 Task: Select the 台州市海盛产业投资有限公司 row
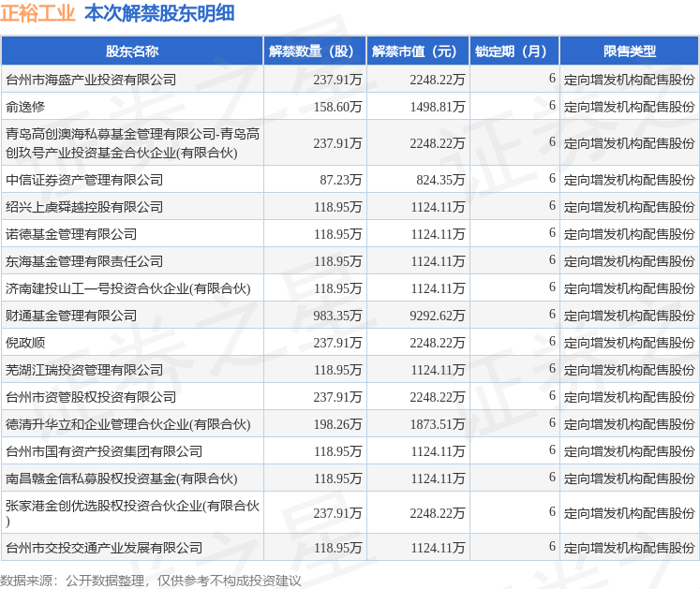click(350, 80)
